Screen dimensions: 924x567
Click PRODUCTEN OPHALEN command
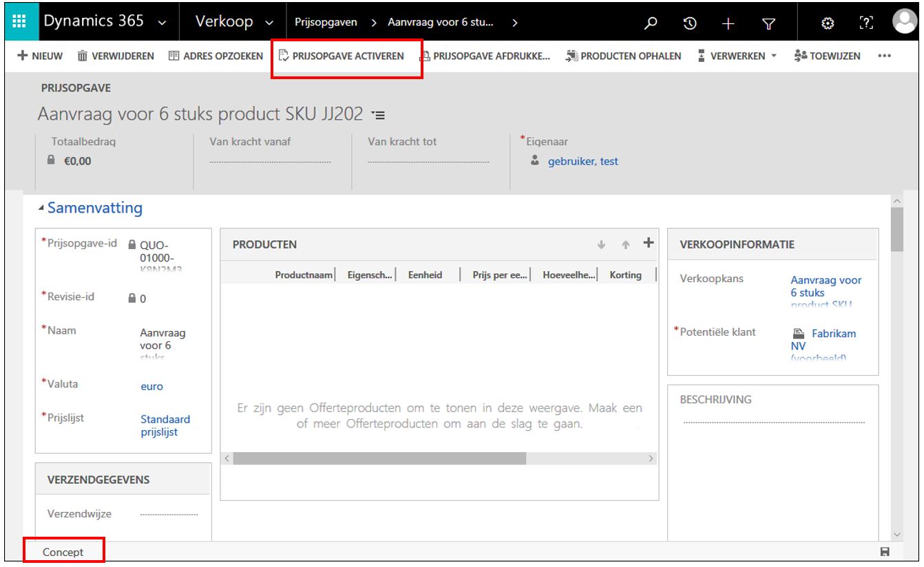(624, 56)
